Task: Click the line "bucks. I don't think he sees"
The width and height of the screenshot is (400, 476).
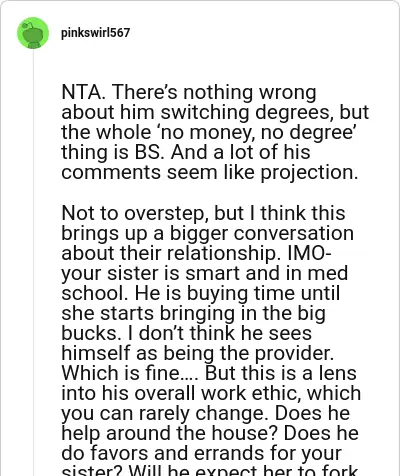Action: click(187, 333)
